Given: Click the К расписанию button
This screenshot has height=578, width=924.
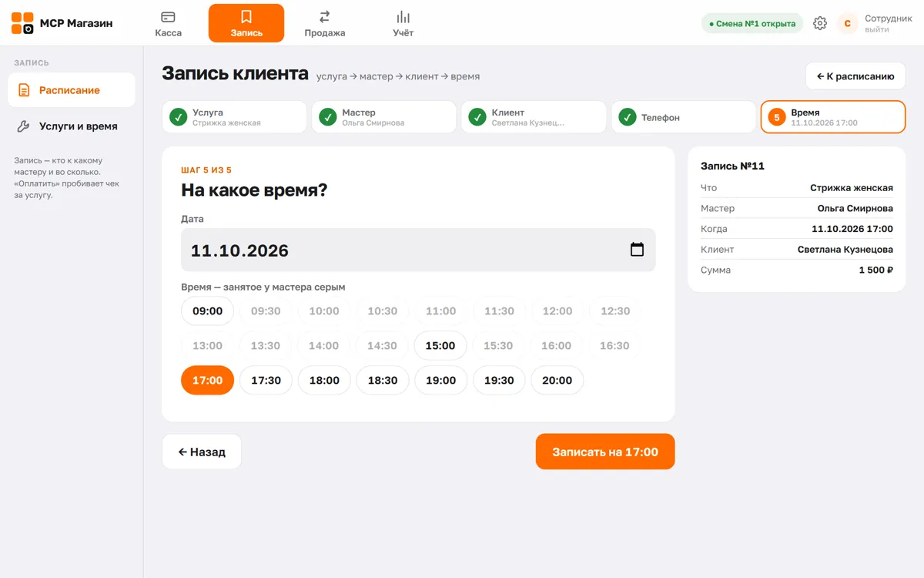Looking at the screenshot, I should pyautogui.click(x=855, y=76).
